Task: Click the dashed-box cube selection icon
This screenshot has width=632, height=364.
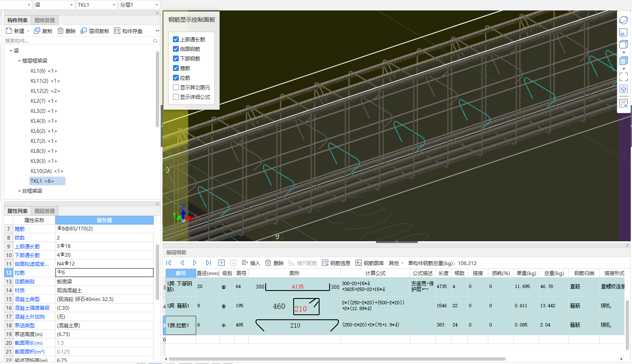Action: (x=624, y=89)
